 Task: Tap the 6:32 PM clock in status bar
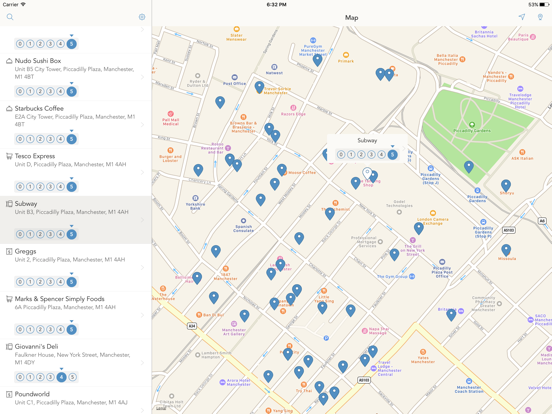[276, 5]
